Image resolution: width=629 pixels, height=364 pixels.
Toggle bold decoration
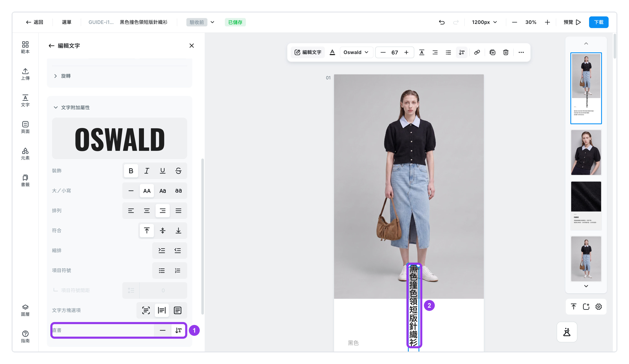click(x=131, y=171)
